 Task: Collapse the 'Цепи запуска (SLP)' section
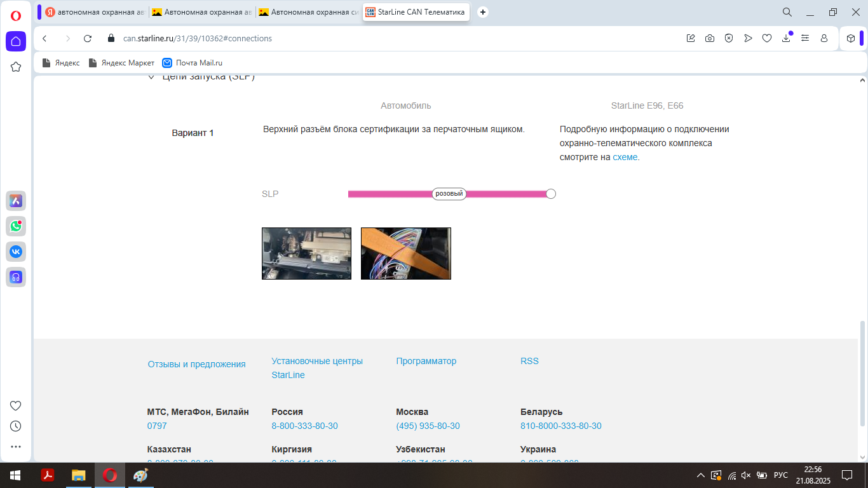point(151,78)
